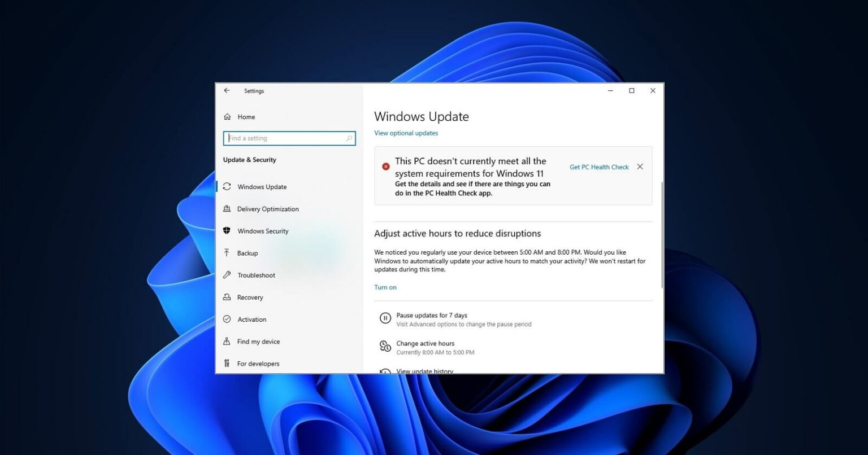
Task: Select Home in the Settings sidebar
Action: click(x=246, y=117)
